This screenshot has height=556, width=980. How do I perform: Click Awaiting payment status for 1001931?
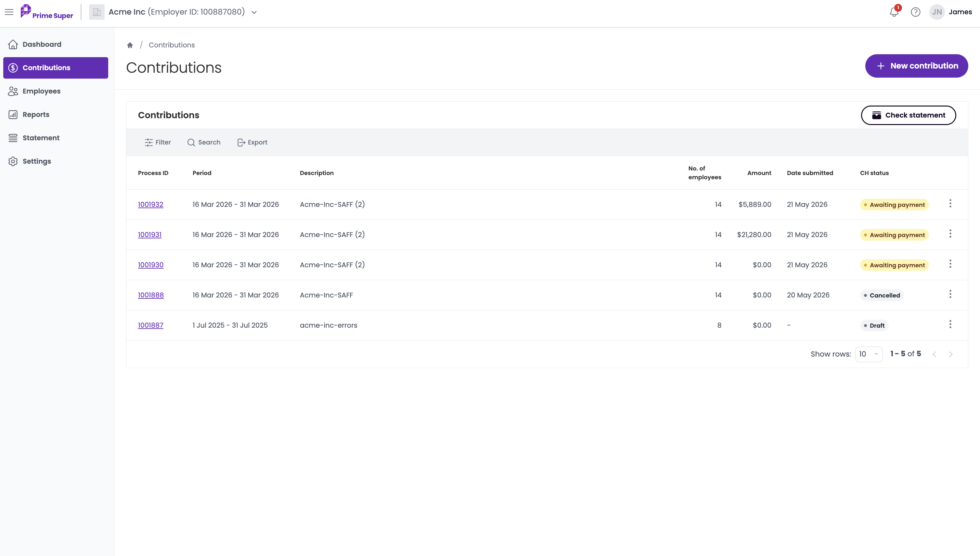894,235
